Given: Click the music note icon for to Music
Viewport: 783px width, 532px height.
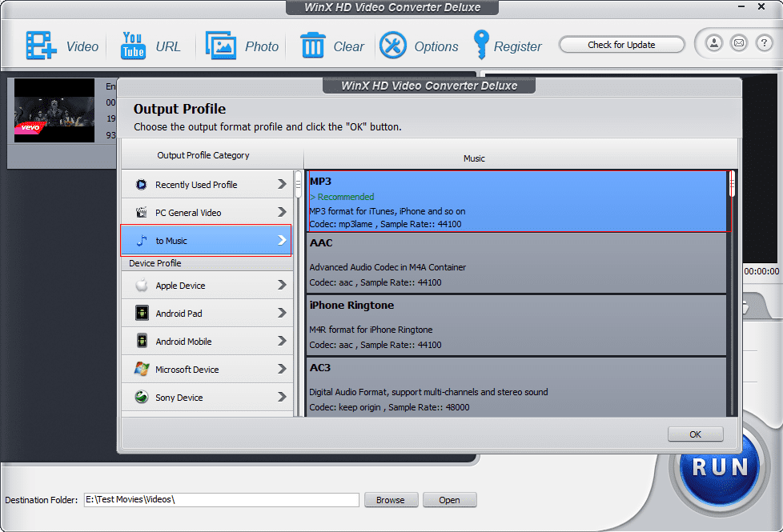Looking at the screenshot, I should [142, 241].
